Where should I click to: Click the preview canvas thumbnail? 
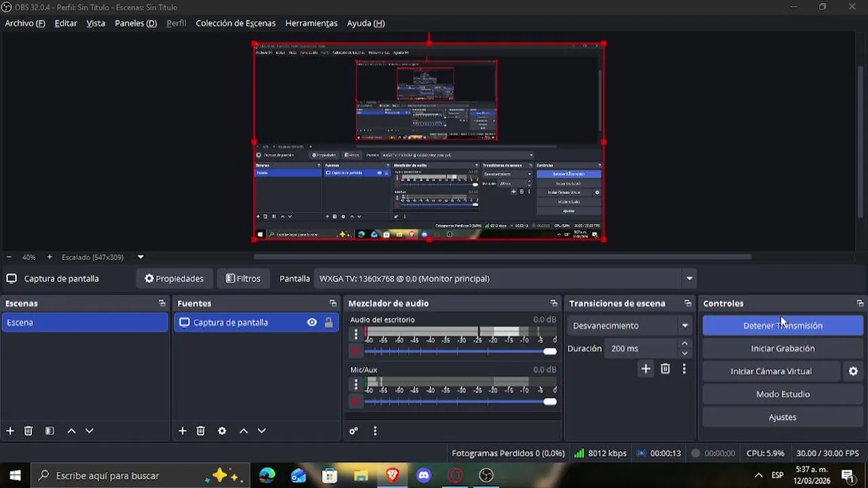[429, 141]
